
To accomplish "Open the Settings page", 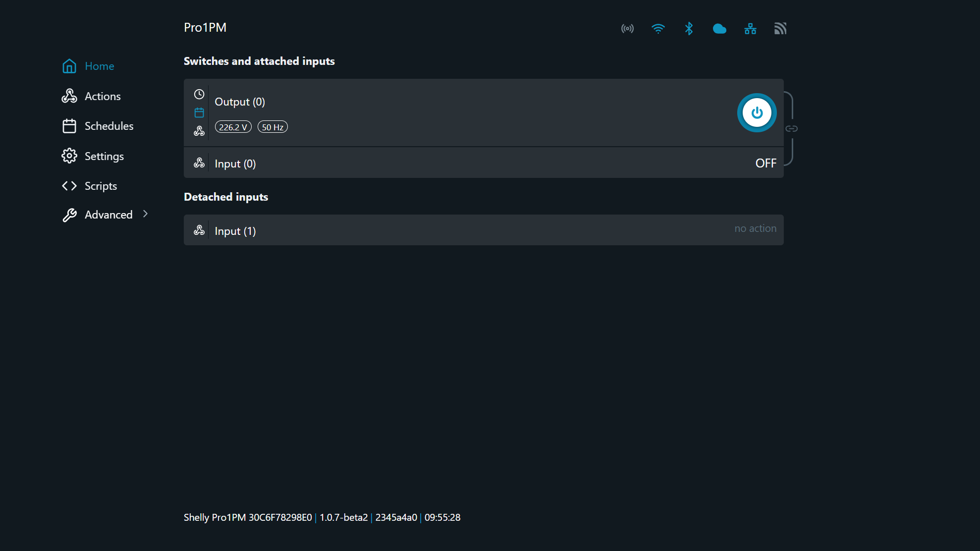I will point(104,156).
